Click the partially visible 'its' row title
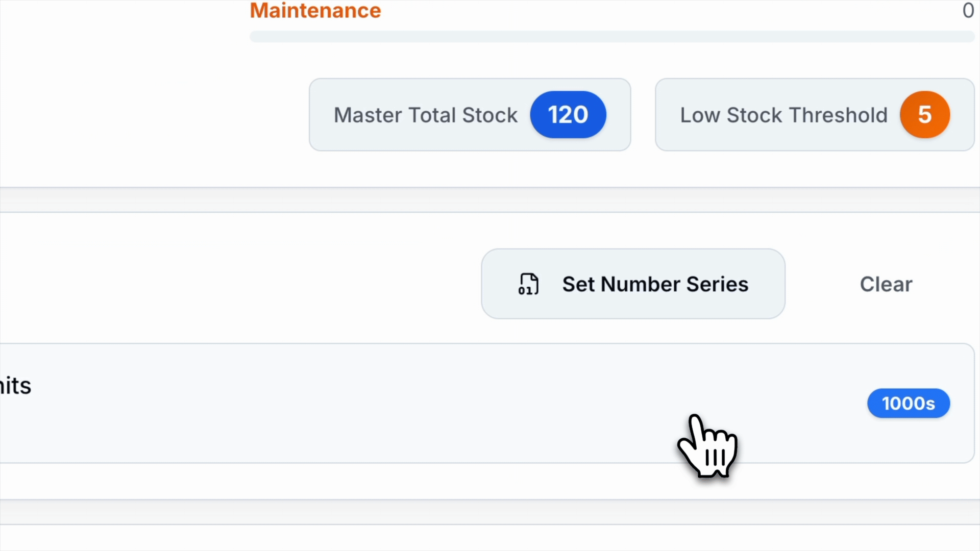Image resolution: width=980 pixels, height=551 pixels. tap(16, 386)
